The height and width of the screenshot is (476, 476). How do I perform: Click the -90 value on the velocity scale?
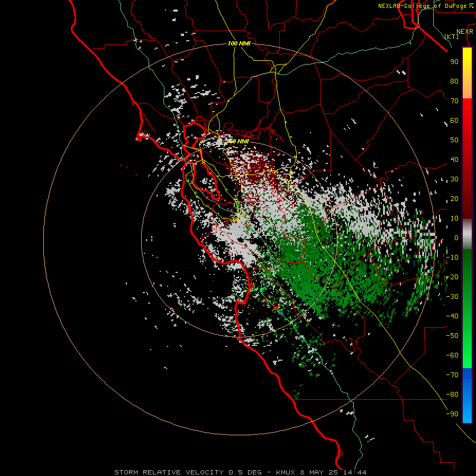point(452,414)
